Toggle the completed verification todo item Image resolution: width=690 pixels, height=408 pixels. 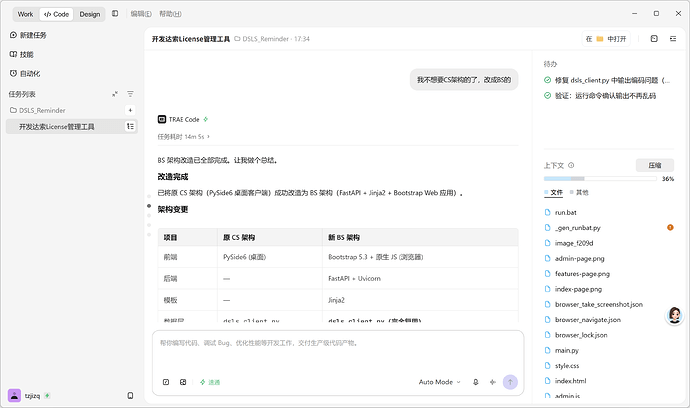pyautogui.click(x=547, y=96)
